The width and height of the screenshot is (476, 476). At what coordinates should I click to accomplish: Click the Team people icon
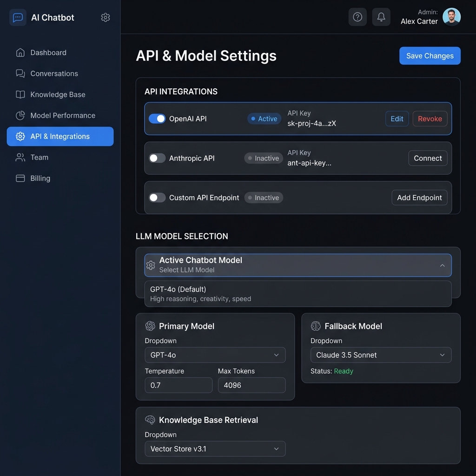click(20, 157)
